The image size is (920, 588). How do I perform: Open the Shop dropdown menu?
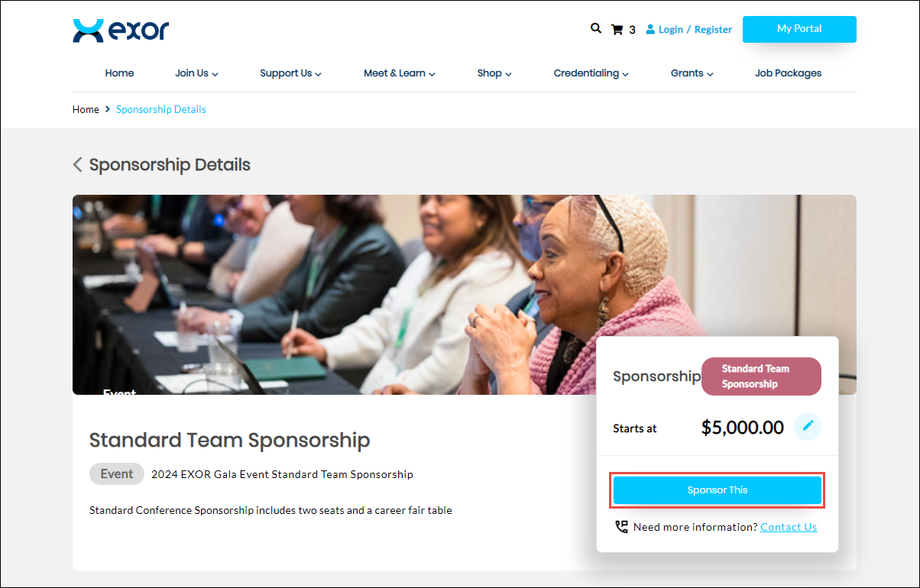pyautogui.click(x=494, y=73)
